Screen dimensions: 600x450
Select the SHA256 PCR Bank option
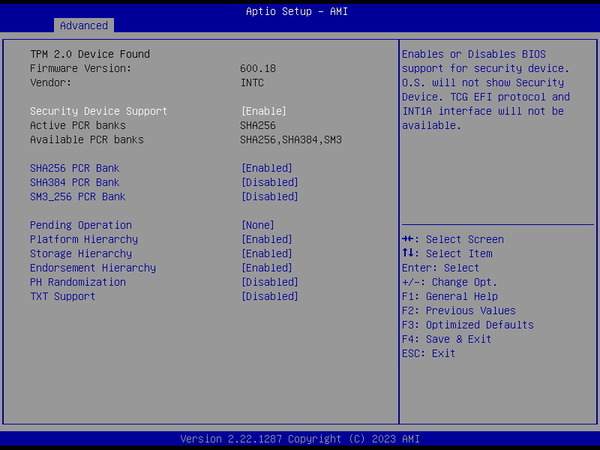pyautogui.click(x=75, y=168)
